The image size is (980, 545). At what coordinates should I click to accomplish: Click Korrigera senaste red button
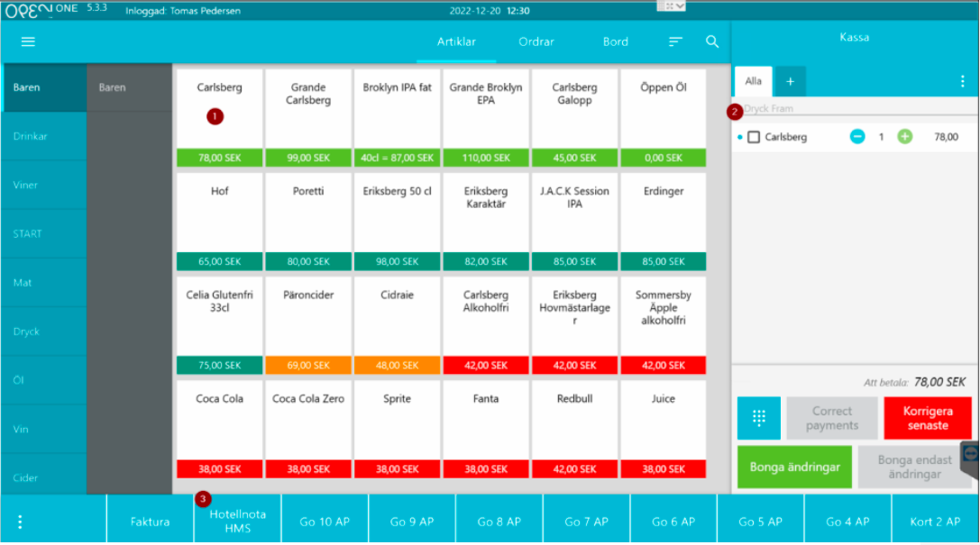[x=928, y=418]
